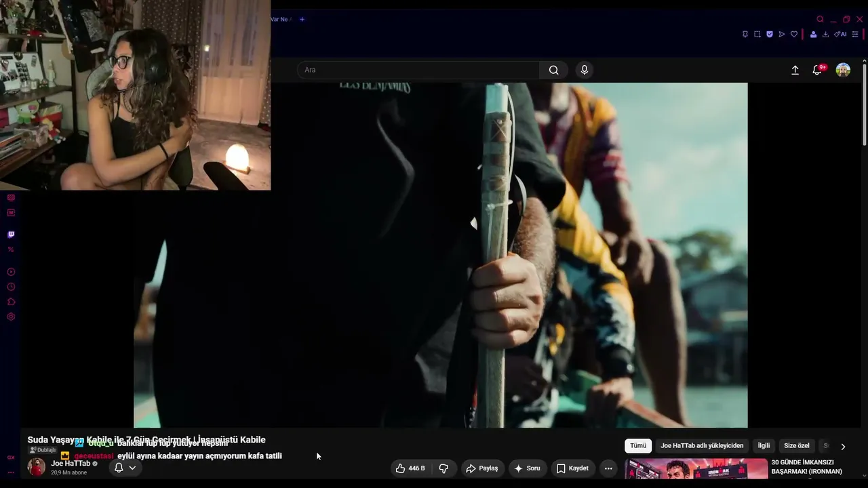Go to the Joe HaTTab channel name link
This screenshot has height=488, width=868.
(71, 464)
